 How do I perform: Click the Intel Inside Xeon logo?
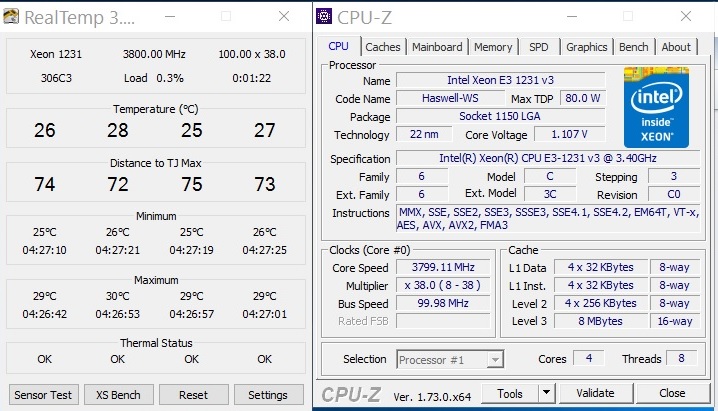pos(656,108)
